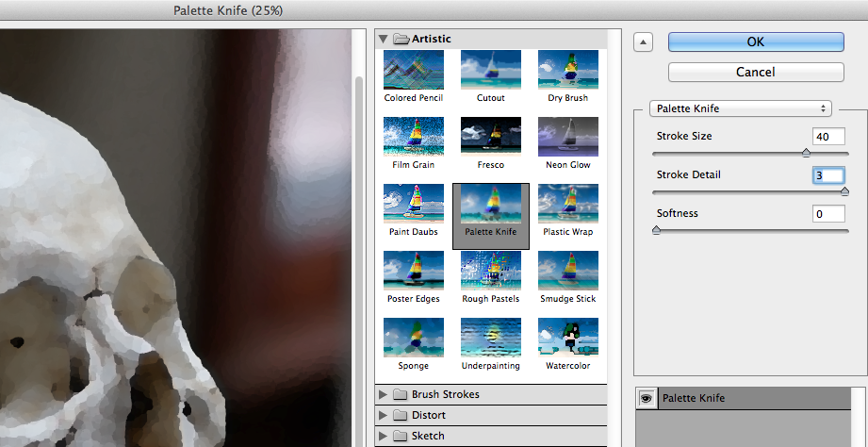Image resolution: width=868 pixels, height=447 pixels.
Task: Click the Softness value field
Action: 828,214
